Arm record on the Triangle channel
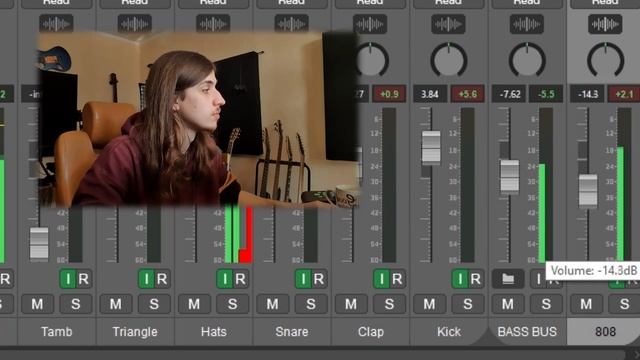The width and height of the screenshot is (640, 360). point(162,279)
